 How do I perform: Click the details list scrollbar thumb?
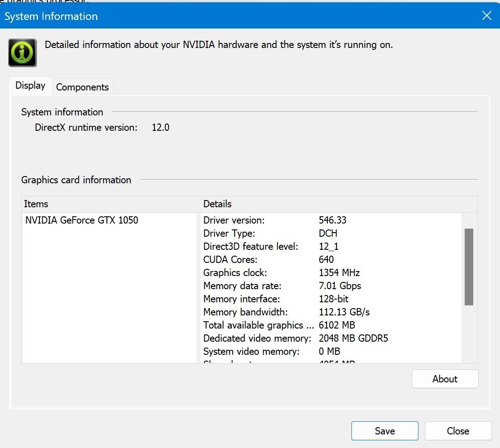[x=469, y=267]
